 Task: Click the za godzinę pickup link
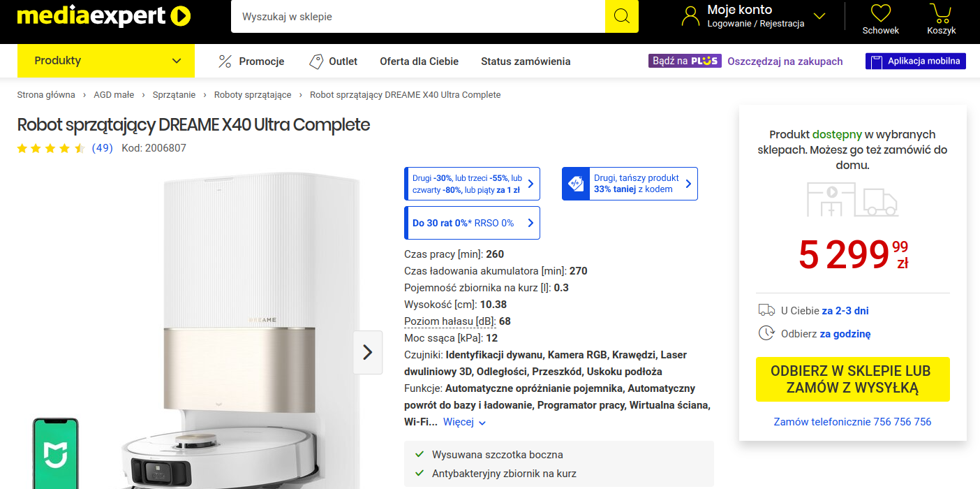point(845,334)
